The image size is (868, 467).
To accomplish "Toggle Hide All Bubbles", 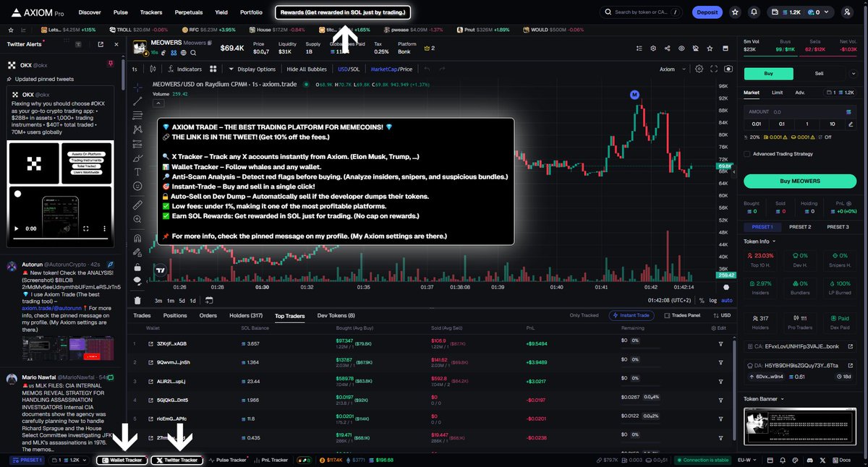I will (x=307, y=69).
